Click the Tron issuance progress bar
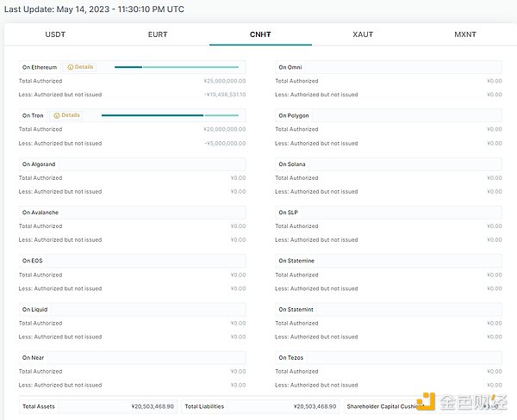This screenshot has height=420, width=517. pos(170,115)
